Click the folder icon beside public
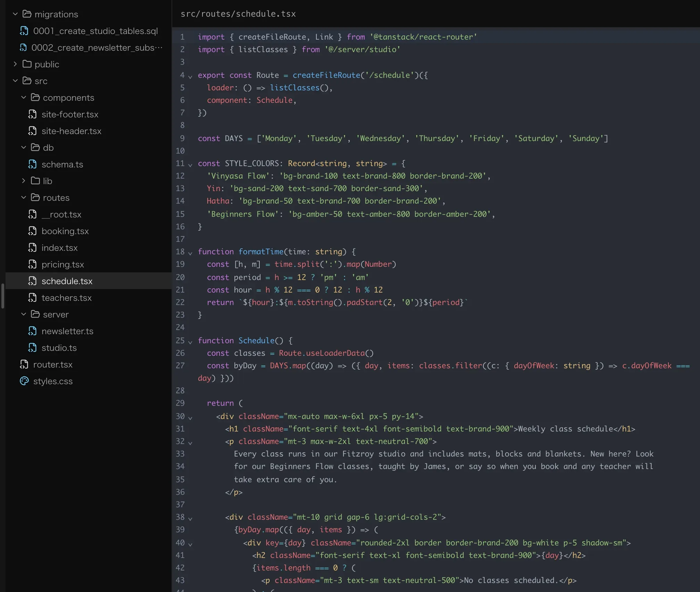 point(27,64)
